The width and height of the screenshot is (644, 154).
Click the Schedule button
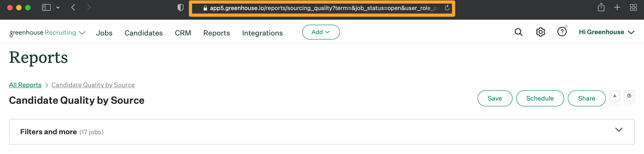[540, 98]
